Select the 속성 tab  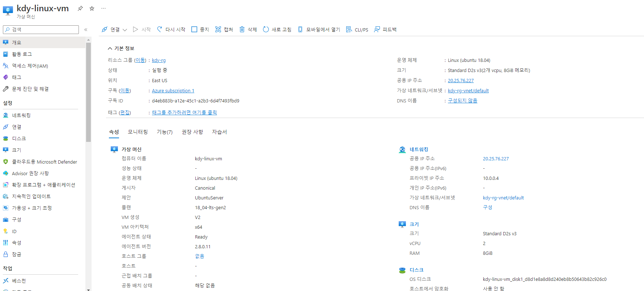[x=114, y=132]
